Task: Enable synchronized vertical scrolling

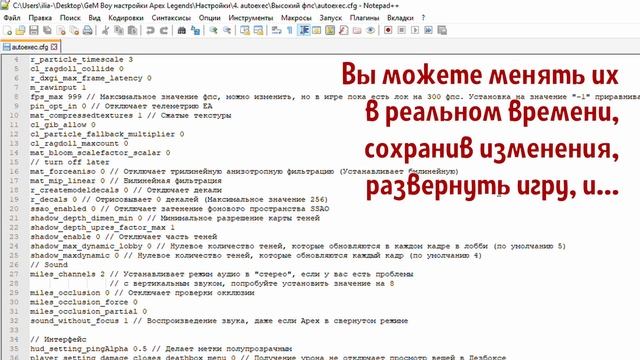Action: pos(245,30)
